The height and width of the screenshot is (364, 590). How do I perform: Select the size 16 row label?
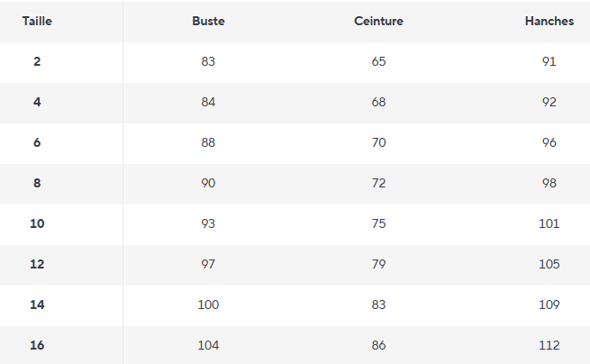coord(37,345)
